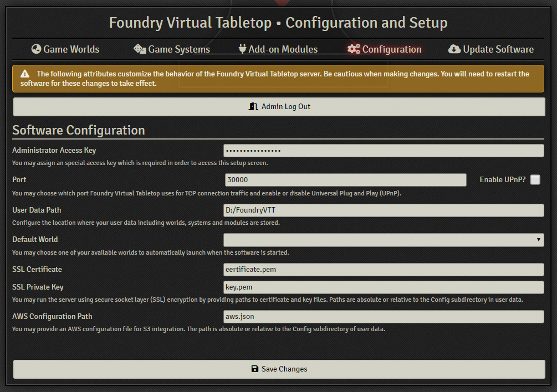Click the Port label
This screenshot has width=557, height=392.
coord(19,179)
